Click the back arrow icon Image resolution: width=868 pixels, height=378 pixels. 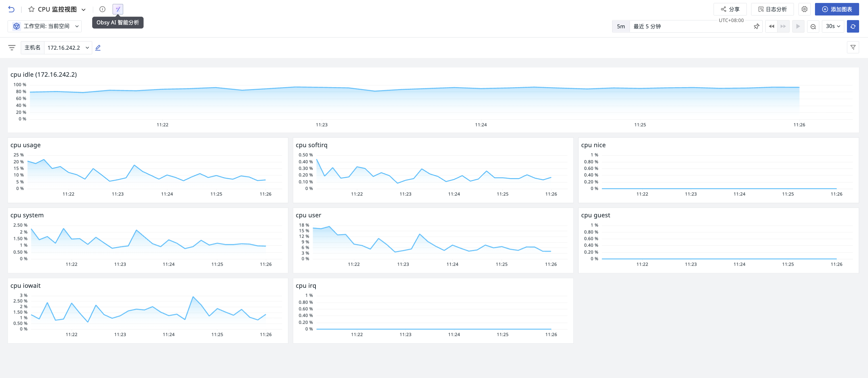click(12, 9)
